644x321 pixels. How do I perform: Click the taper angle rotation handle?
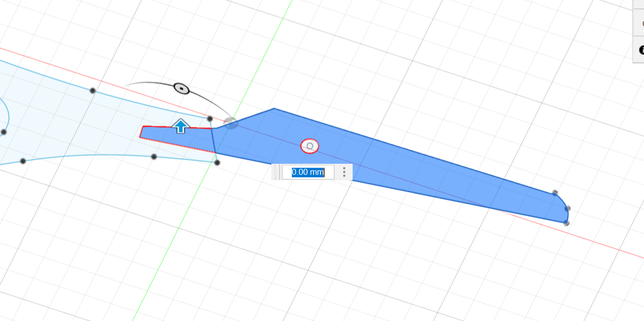pyautogui.click(x=181, y=89)
